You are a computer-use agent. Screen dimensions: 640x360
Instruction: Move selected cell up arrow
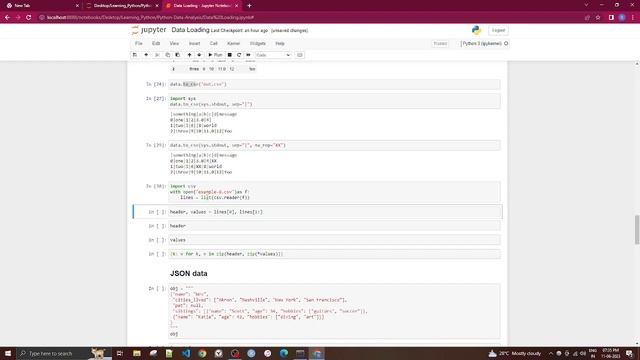click(189, 55)
